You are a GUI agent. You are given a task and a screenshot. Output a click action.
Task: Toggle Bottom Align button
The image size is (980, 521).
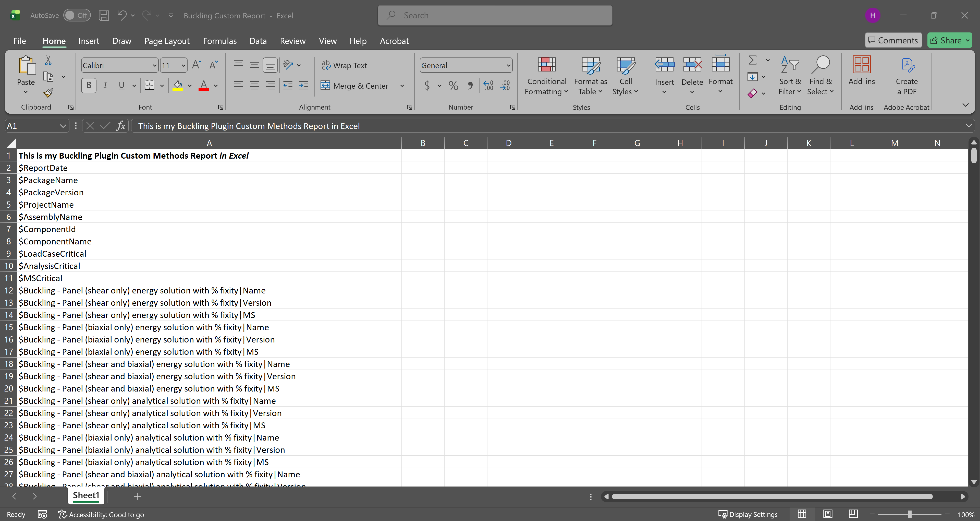tap(270, 65)
